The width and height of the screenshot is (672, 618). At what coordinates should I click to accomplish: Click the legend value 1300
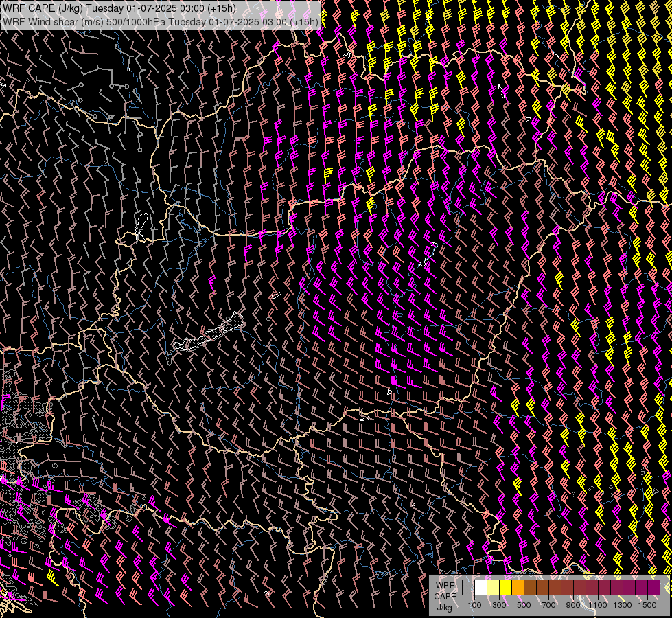point(623,605)
